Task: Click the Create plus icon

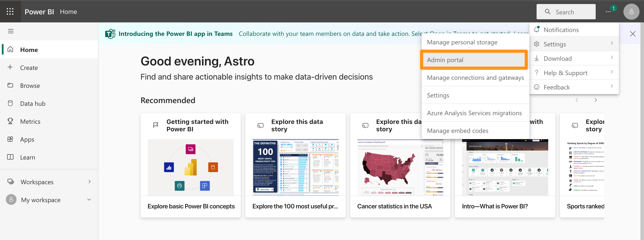Action: 10,67
